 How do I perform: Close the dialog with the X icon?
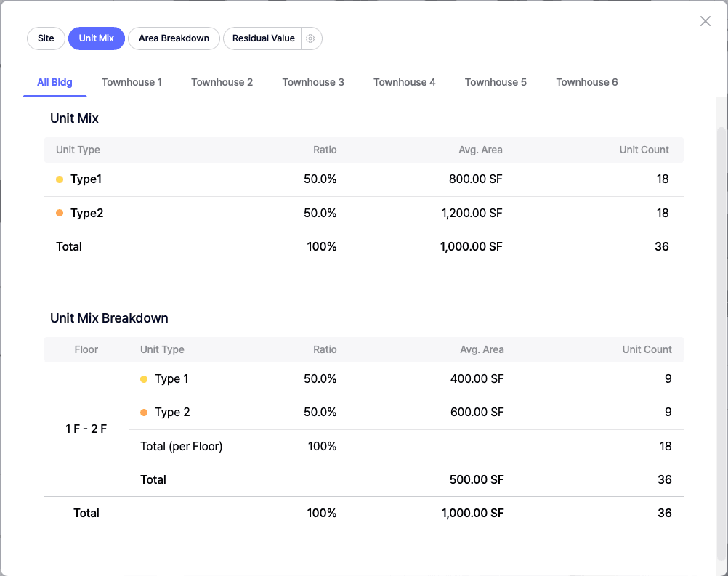(x=705, y=21)
